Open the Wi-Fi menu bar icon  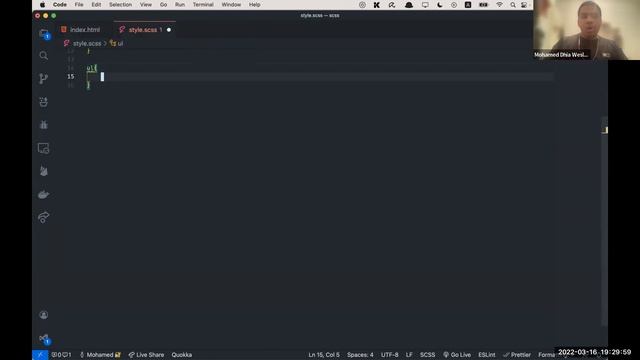pyautogui.click(x=499, y=5)
